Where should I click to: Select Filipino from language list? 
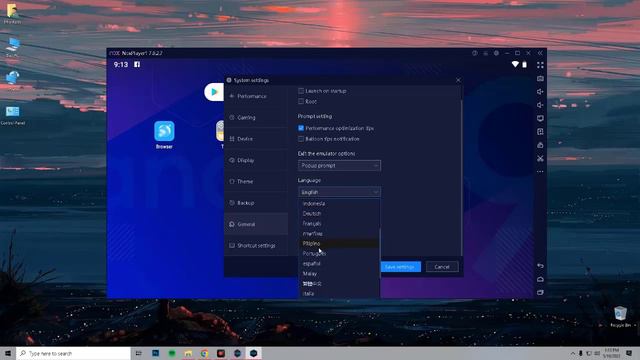point(339,243)
